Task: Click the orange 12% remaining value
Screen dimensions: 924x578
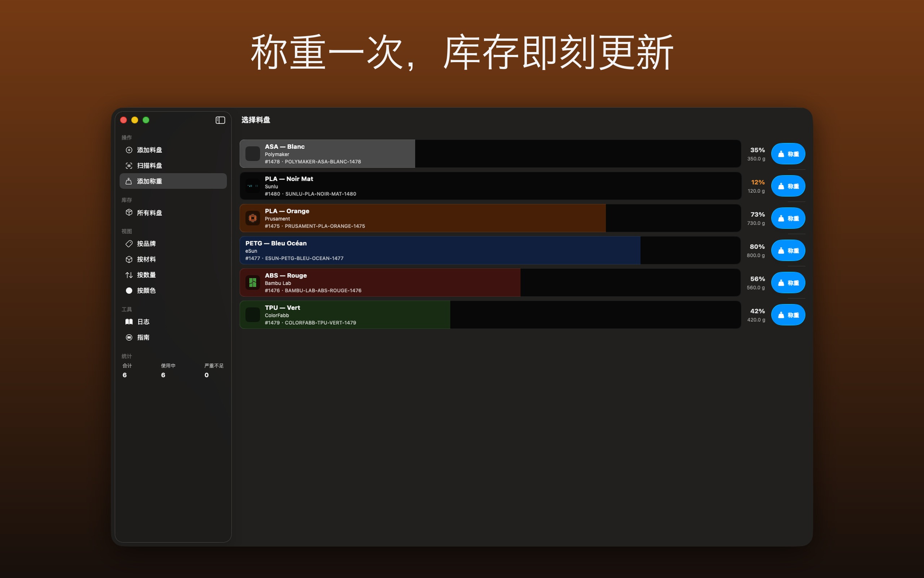Action: point(758,183)
